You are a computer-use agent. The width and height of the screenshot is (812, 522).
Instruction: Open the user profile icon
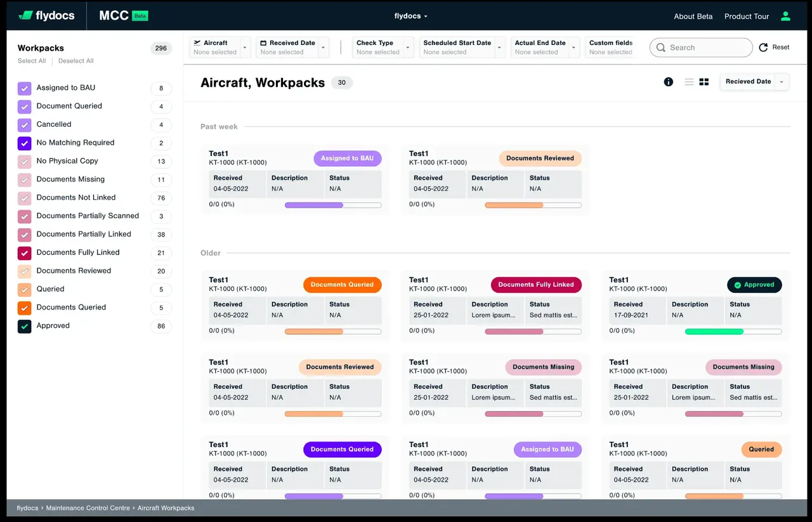785,16
